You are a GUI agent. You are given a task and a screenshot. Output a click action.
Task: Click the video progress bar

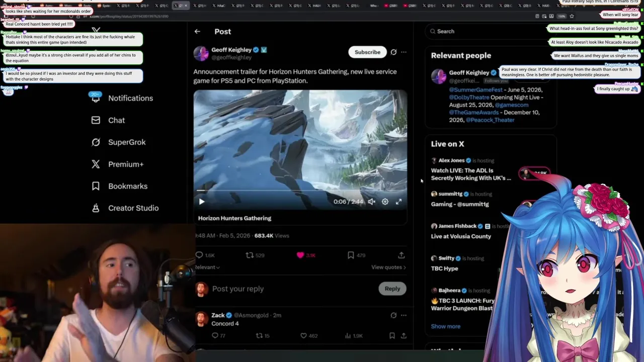300,191
